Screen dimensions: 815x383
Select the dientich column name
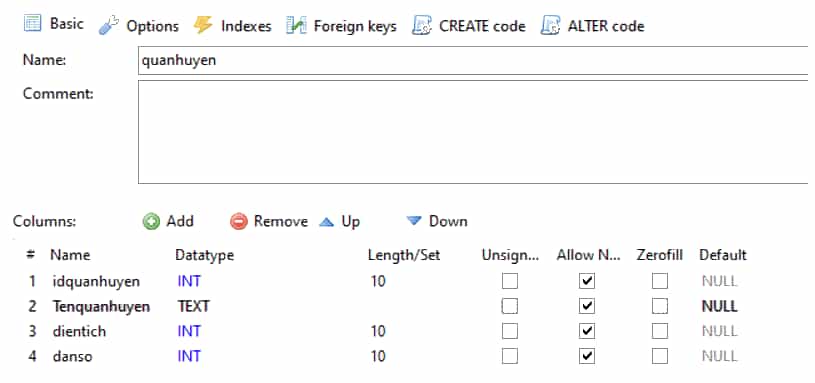(79, 331)
